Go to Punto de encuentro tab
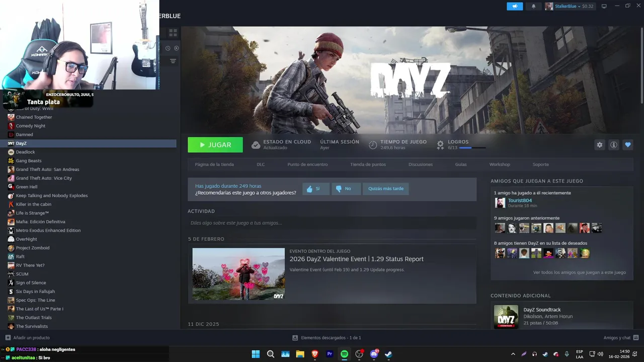 [x=307, y=164]
